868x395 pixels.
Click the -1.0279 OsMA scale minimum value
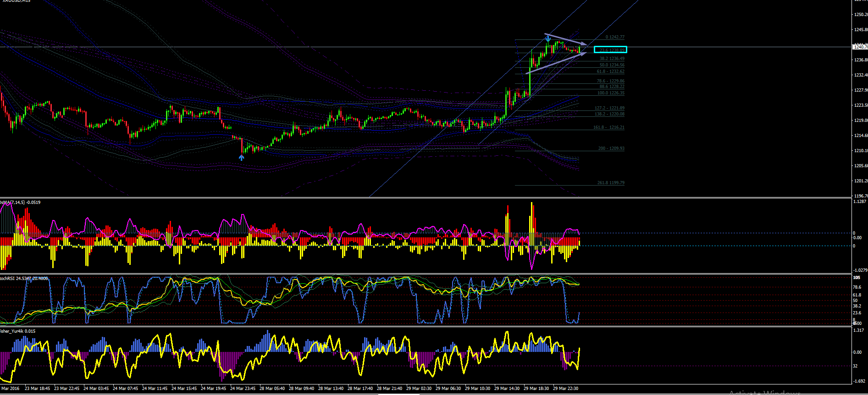tap(860, 270)
